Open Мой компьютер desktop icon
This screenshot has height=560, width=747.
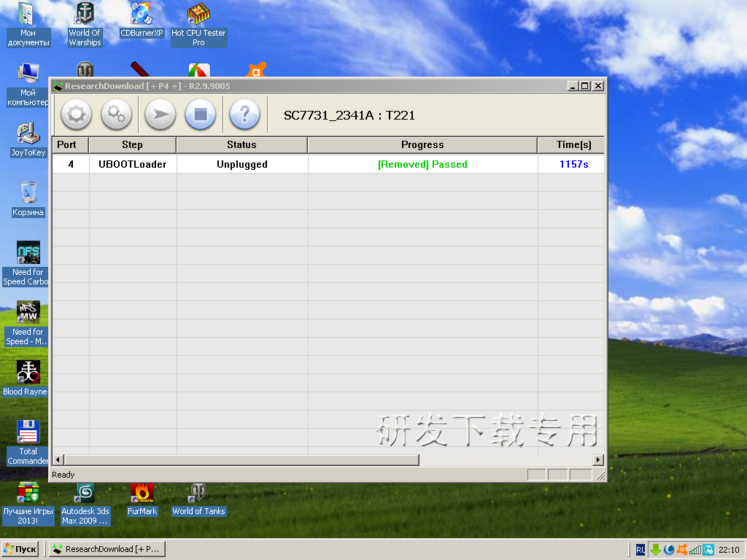point(28,85)
